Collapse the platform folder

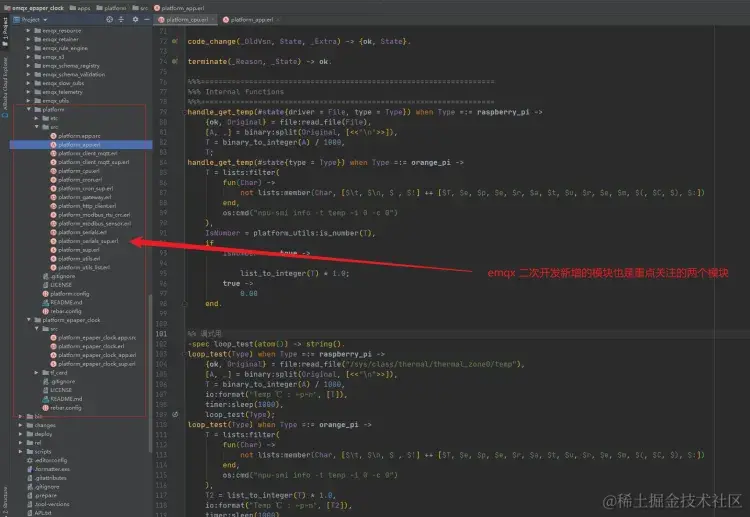29,110
